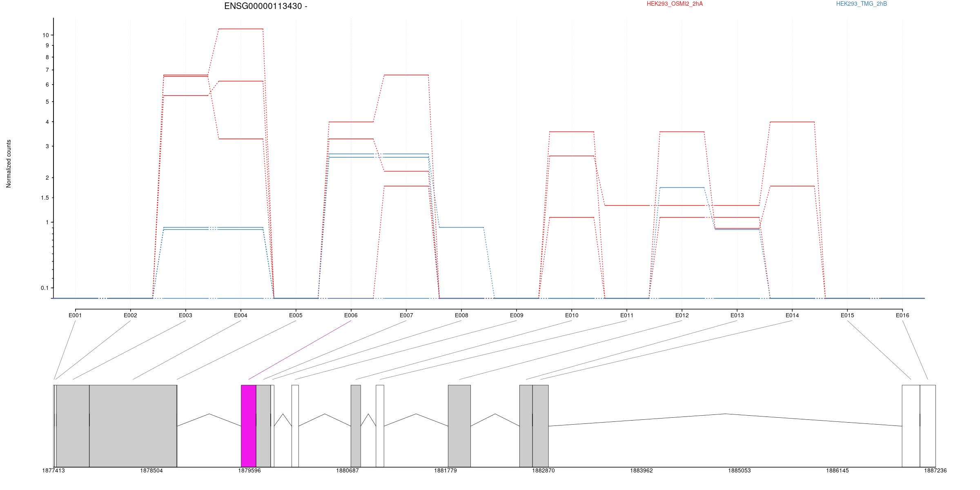This screenshot has height=490, width=980.
Task: Click exon label E012
Action: (682, 315)
